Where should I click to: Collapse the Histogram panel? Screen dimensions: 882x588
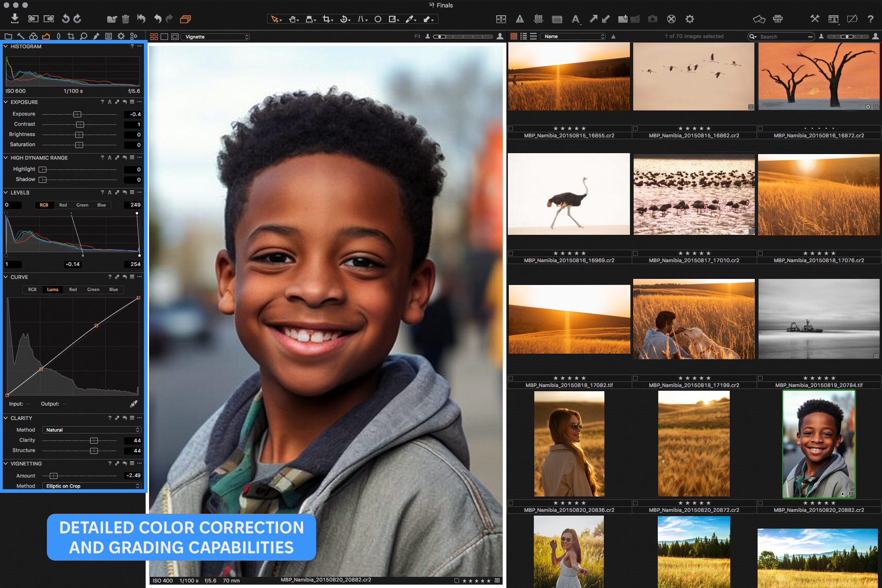(6, 46)
